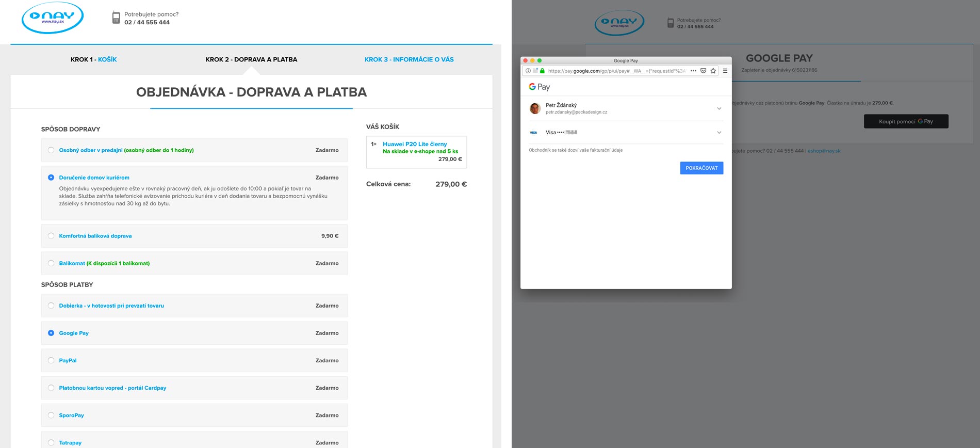980x448 pixels.
Task: Click the petr.zdansky@peckadesign.cz email text
Action: [576, 112]
